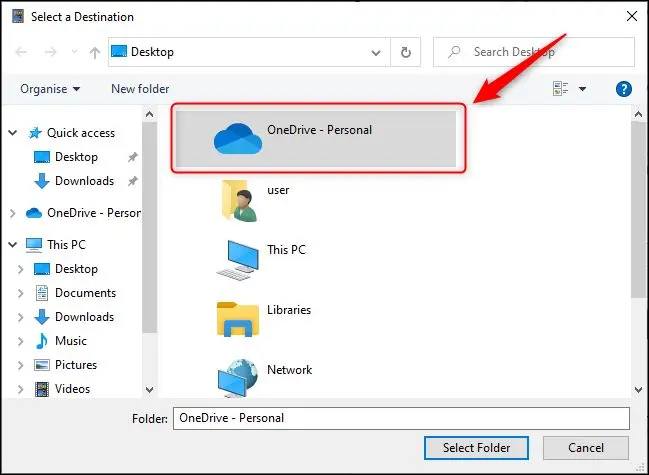Viewport: 649px width, 475px height.
Task: Change the view layout icon
Action: 560,89
